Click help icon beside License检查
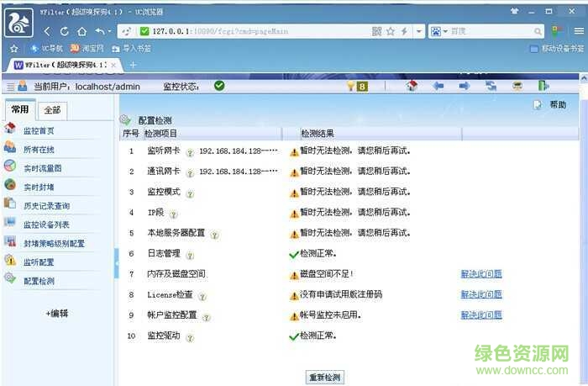The image size is (588, 386). click(202, 297)
